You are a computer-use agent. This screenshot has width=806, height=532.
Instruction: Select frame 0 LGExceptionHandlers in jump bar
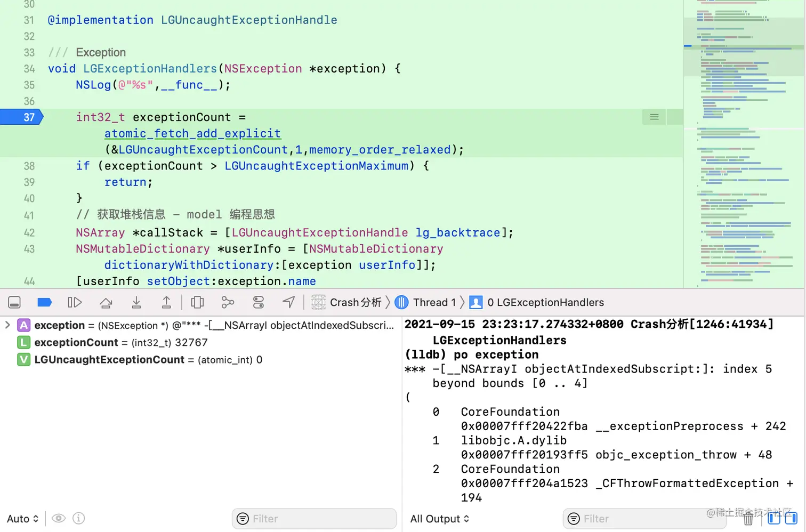point(537,303)
